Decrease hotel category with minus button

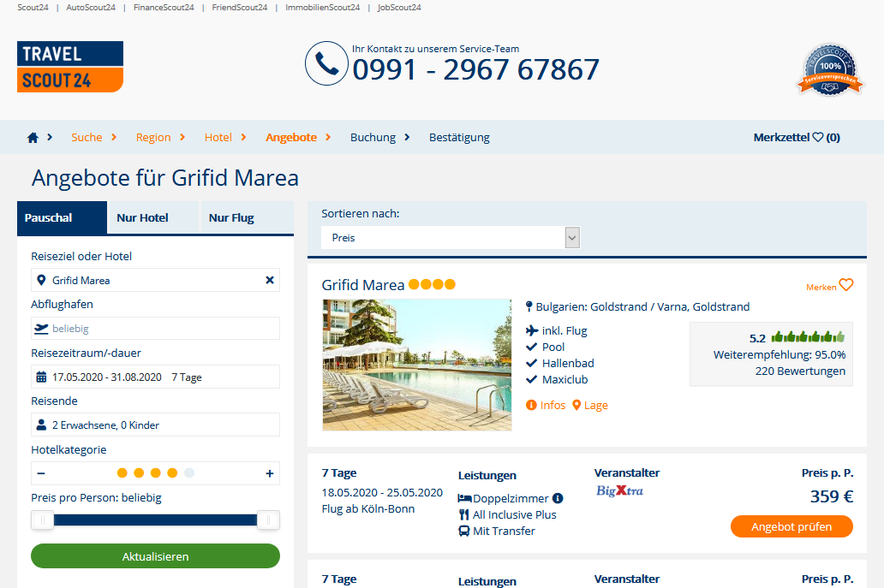point(41,473)
